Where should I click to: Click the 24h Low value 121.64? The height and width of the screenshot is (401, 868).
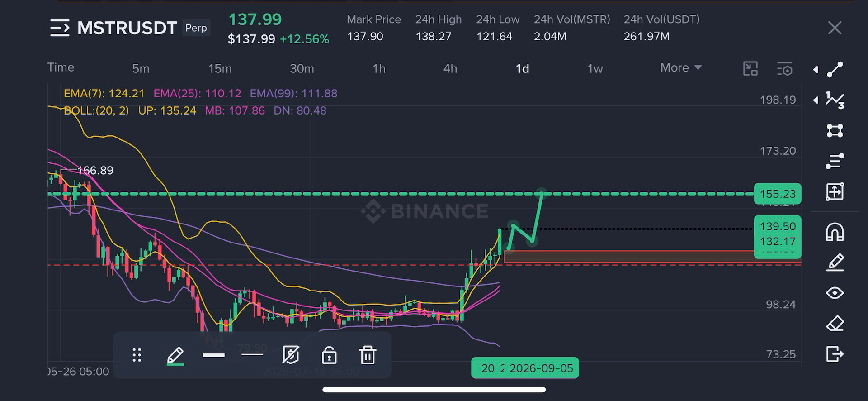(494, 36)
